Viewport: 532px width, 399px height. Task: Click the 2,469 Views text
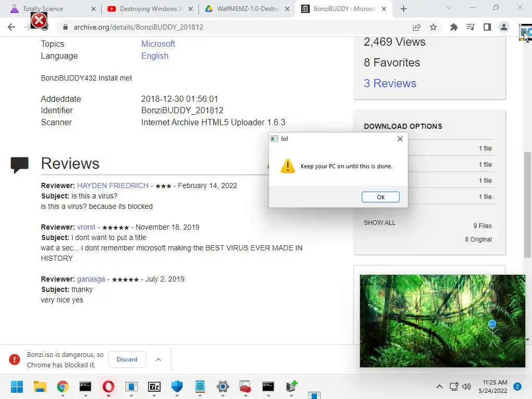point(395,42)
